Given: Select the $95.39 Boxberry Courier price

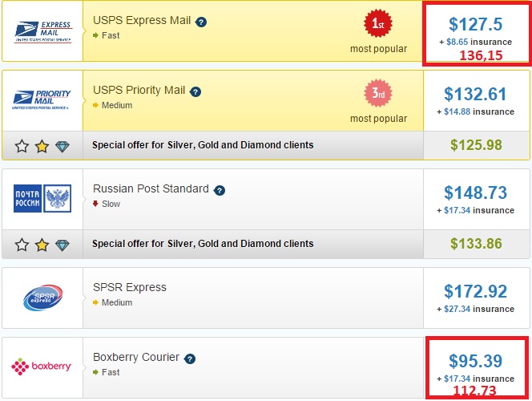Looking at the screenshot, I should (x=476, y=361).
